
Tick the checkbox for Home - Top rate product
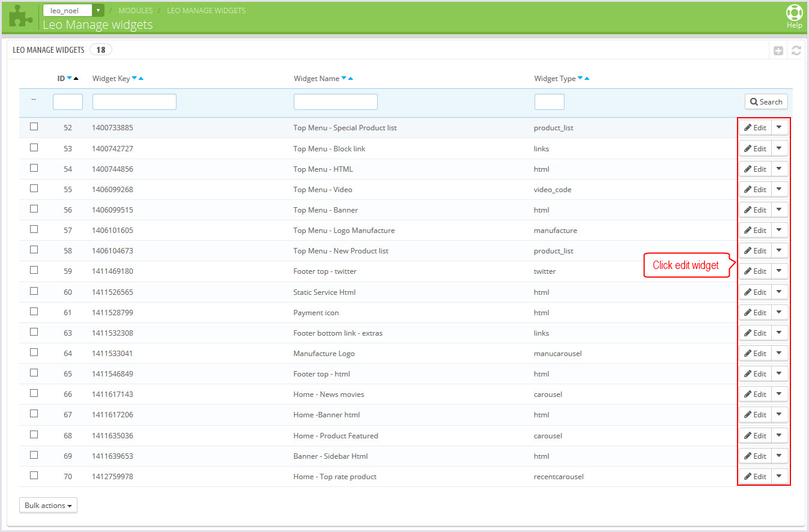(34, 475)
